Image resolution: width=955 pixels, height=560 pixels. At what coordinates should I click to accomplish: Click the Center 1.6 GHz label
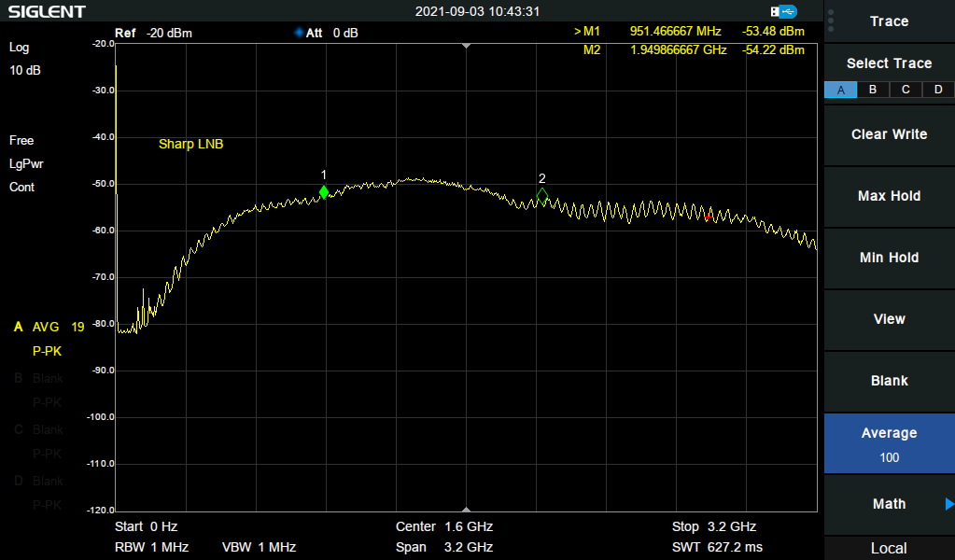(x=444, y=526)
